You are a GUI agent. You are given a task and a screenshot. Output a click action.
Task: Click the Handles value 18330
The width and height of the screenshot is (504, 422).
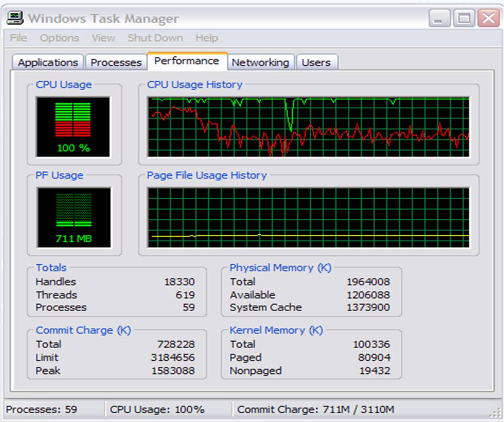179,282
